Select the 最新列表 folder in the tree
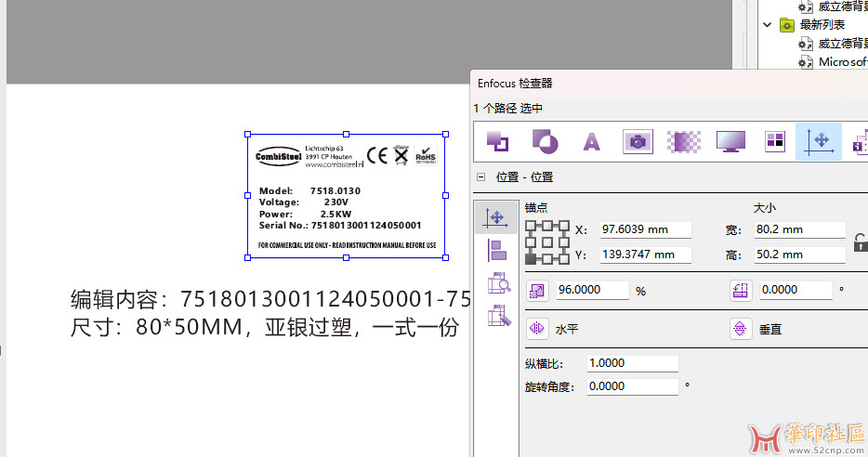This screenshot has width=868, height=457. click(x=822, y=24)
